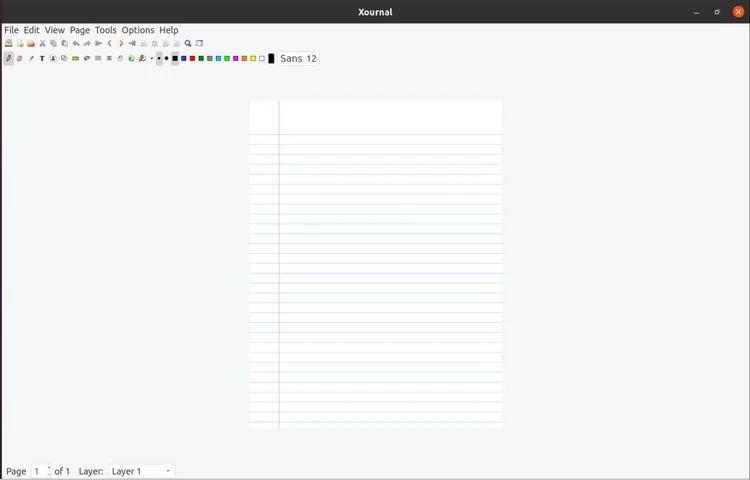This screenshot has width=750, height=480.
Task: Click inside the page number field
Action: pos(38,471)
